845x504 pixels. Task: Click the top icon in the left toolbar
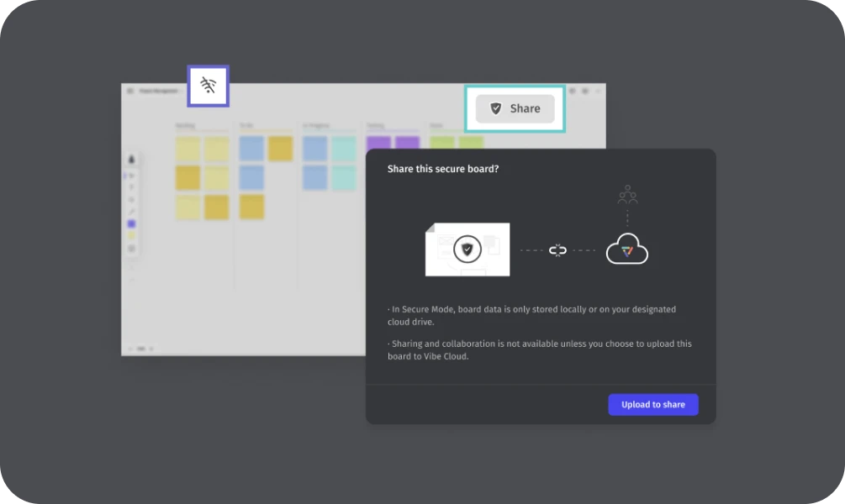(x=131, y=160)
